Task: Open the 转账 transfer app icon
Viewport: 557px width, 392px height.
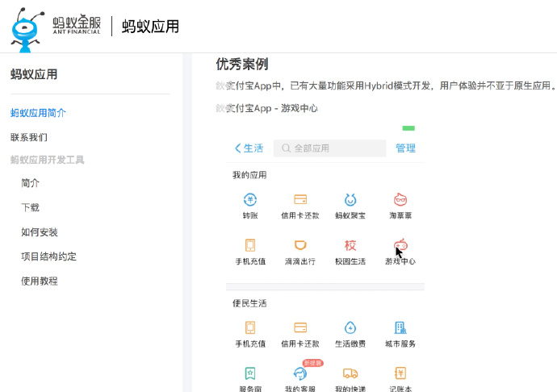Action: (250, 199)
